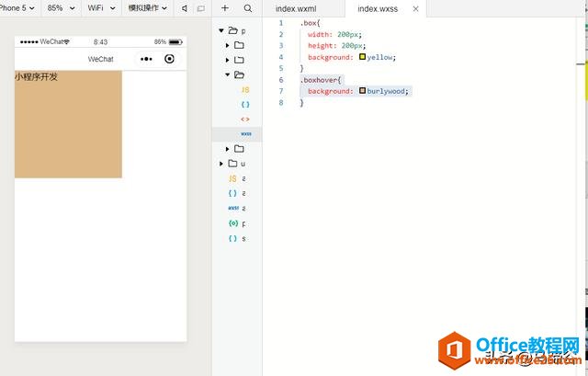The height and width of the screenshot is (376, 588).
Task: Select the opened subfolder icon
Action: point(239,74)
